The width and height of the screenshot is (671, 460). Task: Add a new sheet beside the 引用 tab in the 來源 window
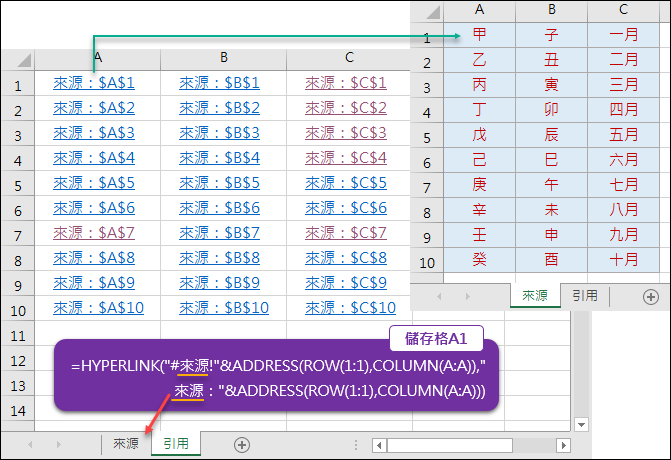tap(650, 297)
